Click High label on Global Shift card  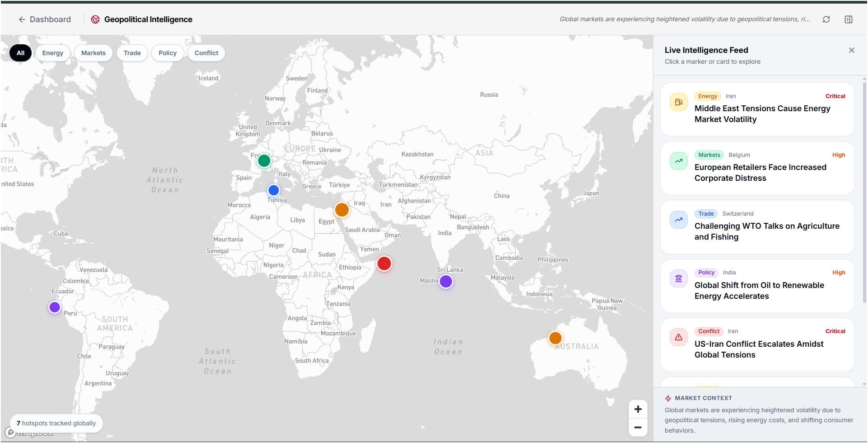[x=839, y=273]
